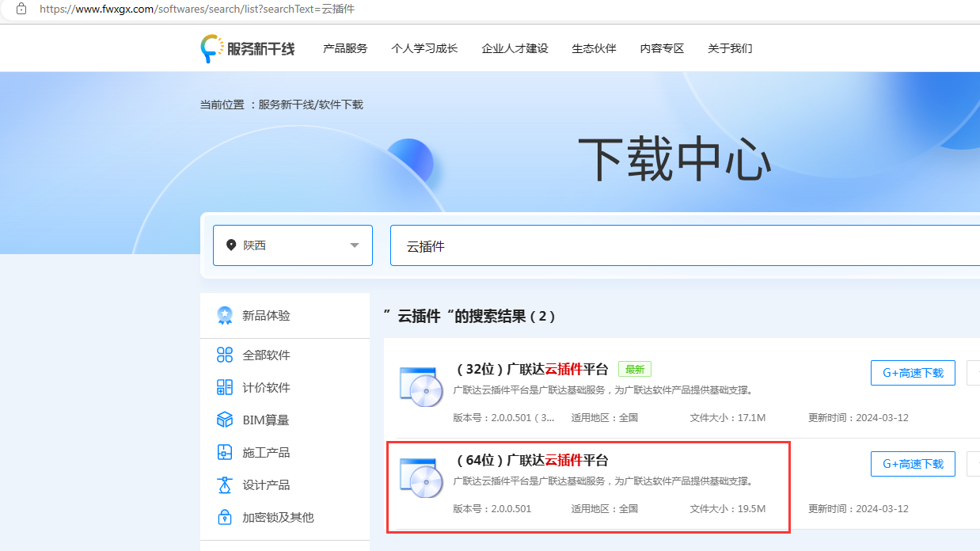Click the 64位 entry description text
This screenshot has width=980, height=551.
click(603, 481)
